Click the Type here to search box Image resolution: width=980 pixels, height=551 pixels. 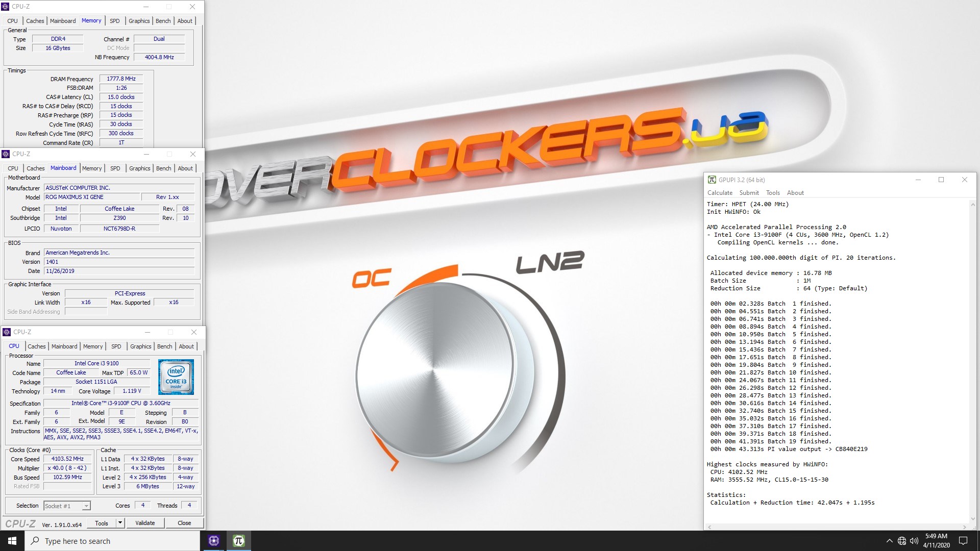[112, 541]
